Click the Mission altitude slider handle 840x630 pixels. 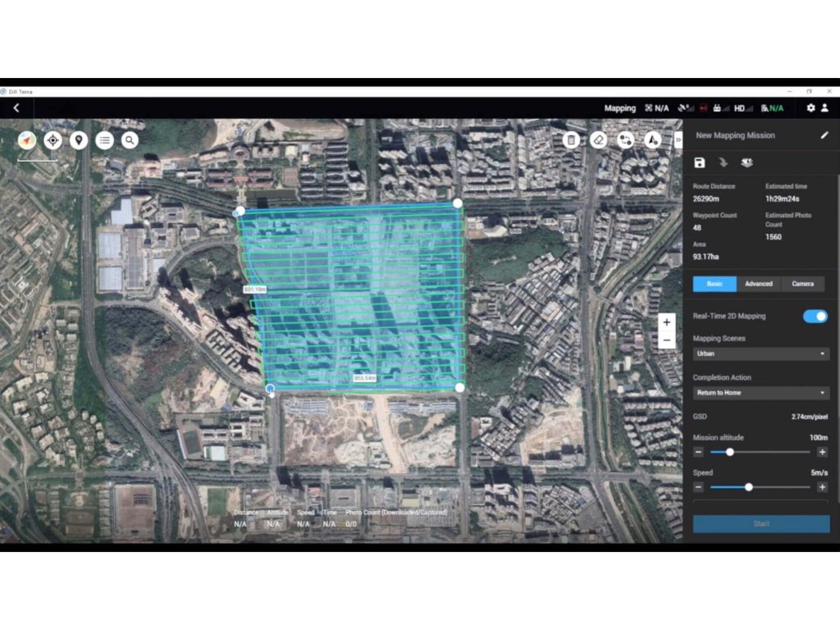tap(729, 452)
